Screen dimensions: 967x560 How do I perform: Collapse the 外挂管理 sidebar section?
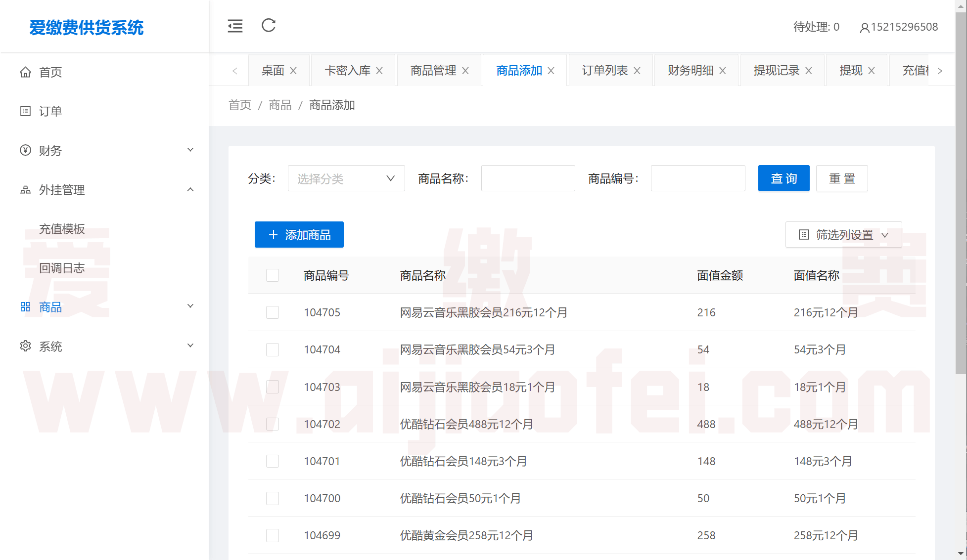(x=190, y=189)
